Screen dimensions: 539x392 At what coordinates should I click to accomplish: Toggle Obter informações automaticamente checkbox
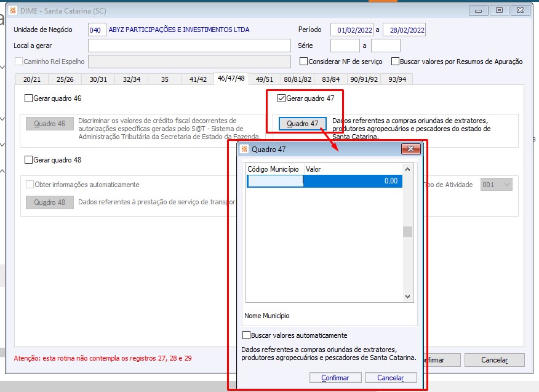pyautogui.click(x=30, y=185)
